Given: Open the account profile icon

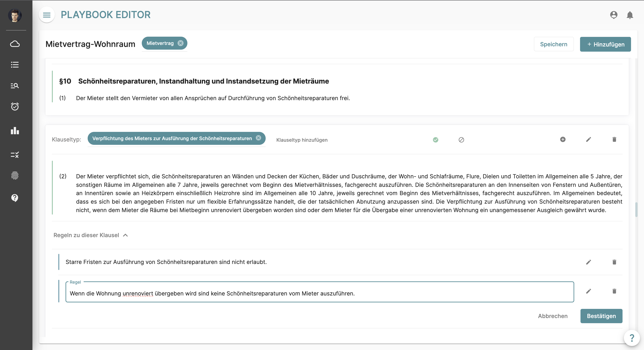Looking at the screenshot, I should [614, 15].
